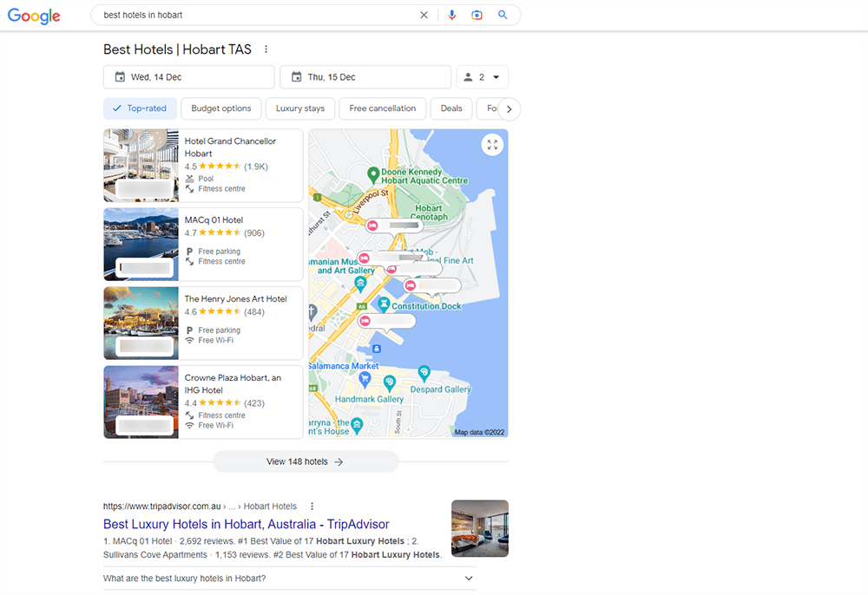This screenshot has width=868, height=595.
Task: Click inside the Google search field
Action: point(258,15)
